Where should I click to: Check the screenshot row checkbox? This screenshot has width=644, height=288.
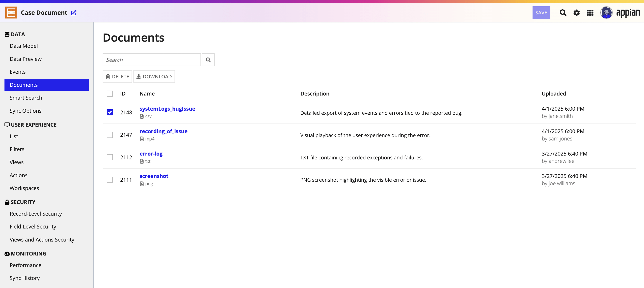pos(110,180)
